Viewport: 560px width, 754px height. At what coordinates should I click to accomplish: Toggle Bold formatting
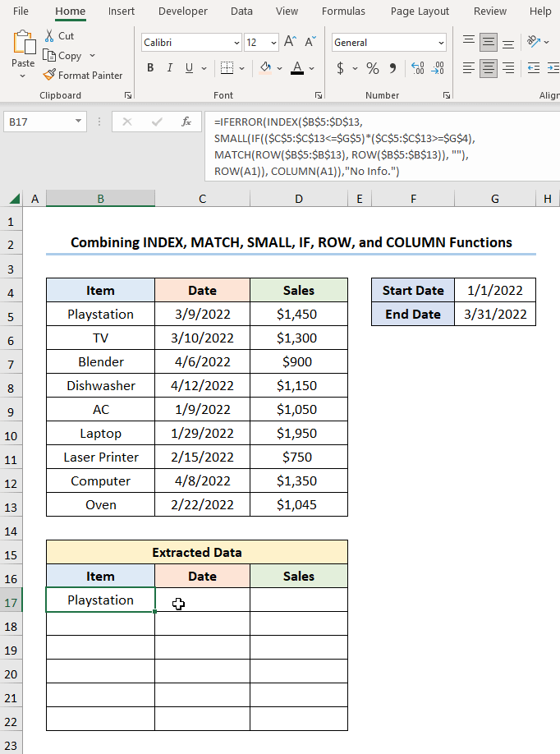click(150, 68)
